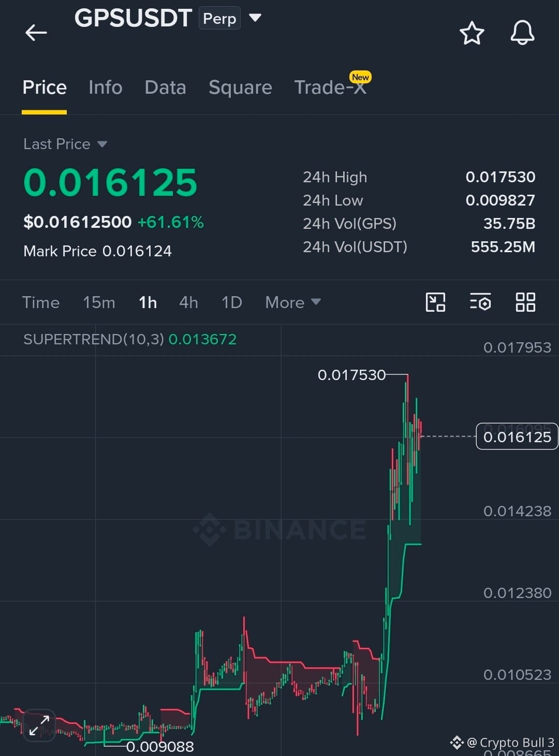Open the Last Price dropdown
The width and height of the screenshot is (559, 756).
[x=65, y=144]
